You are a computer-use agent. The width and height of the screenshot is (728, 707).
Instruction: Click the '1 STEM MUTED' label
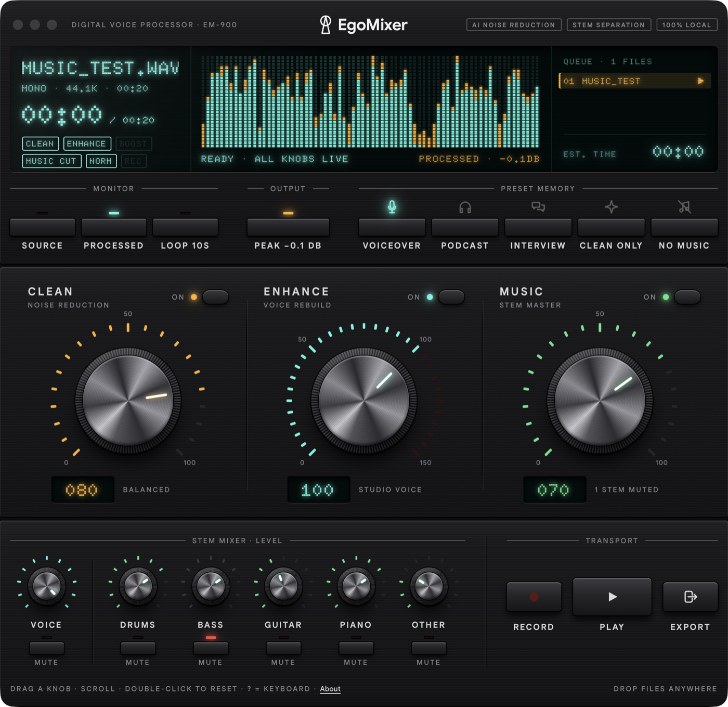(x=627, y=490)
